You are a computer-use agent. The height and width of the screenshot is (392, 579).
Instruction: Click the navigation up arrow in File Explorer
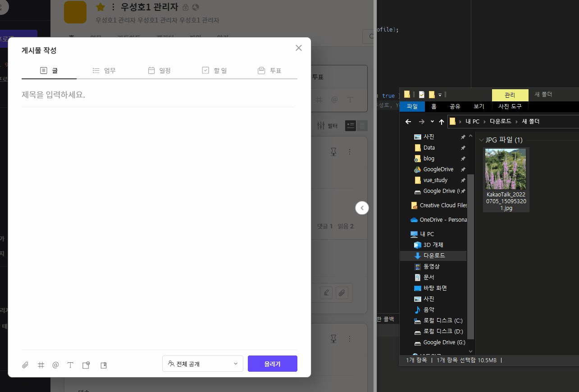pos(442,121)
